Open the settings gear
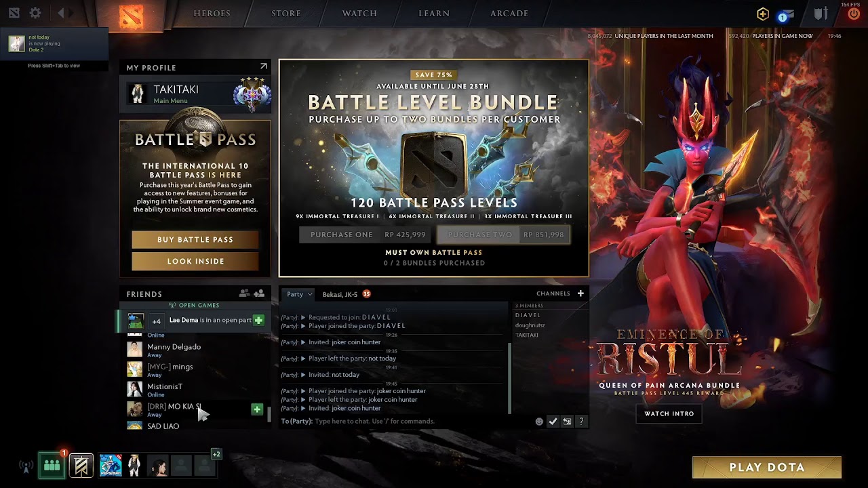The height and width of the screenshot is (488, 868). click(x=35, y=13)
